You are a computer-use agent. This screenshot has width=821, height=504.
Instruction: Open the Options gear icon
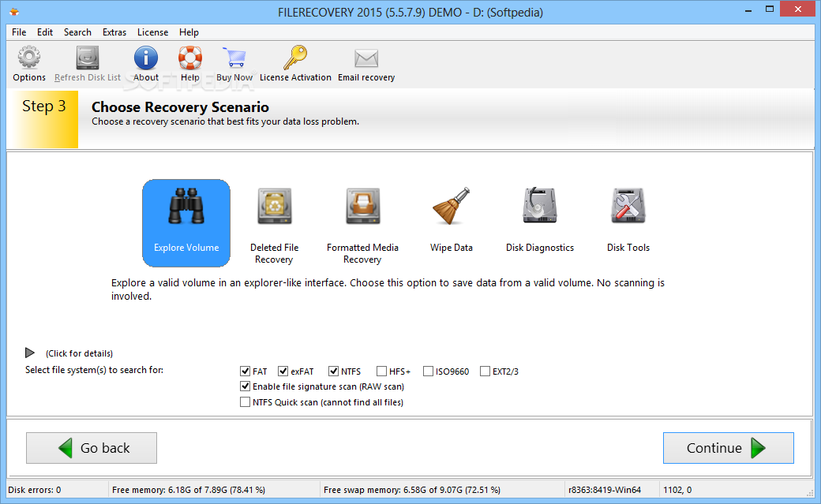point(29,58)
